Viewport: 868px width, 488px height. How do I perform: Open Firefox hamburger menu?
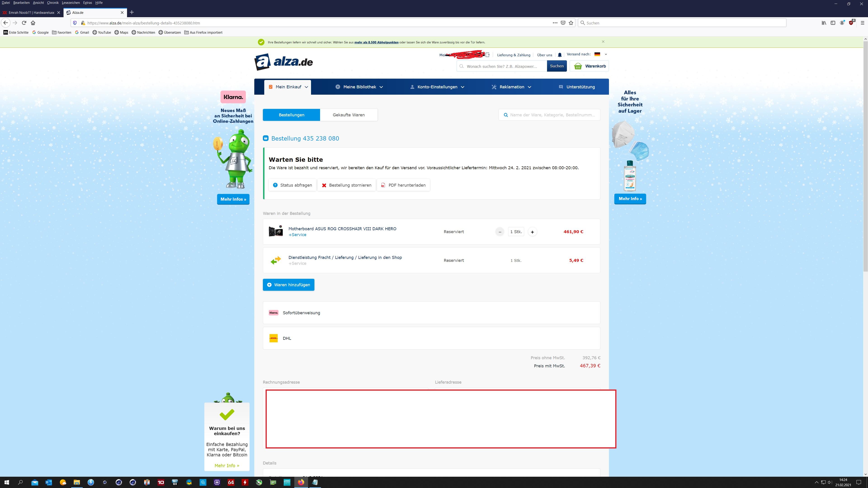pyautogui.click(x=862, y=23)
